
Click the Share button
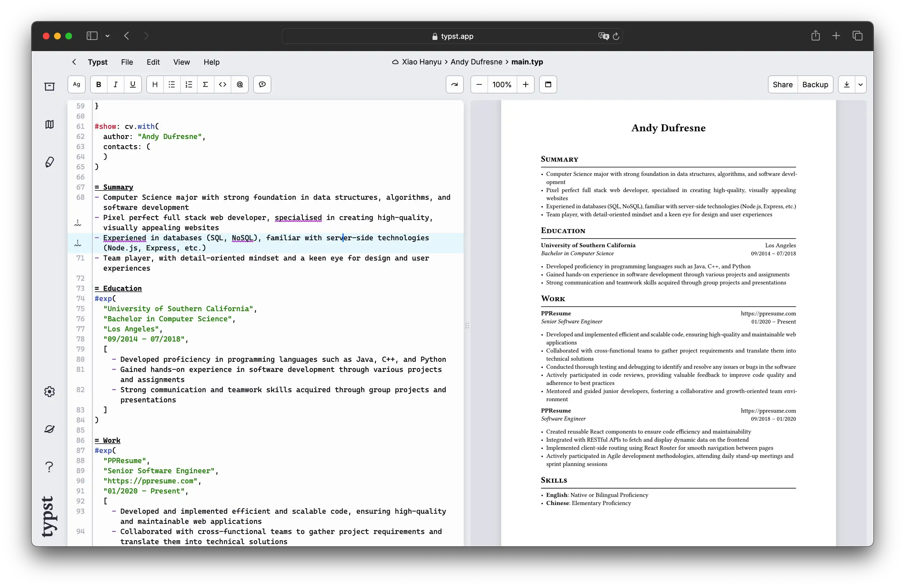click(x=783, y=84)
